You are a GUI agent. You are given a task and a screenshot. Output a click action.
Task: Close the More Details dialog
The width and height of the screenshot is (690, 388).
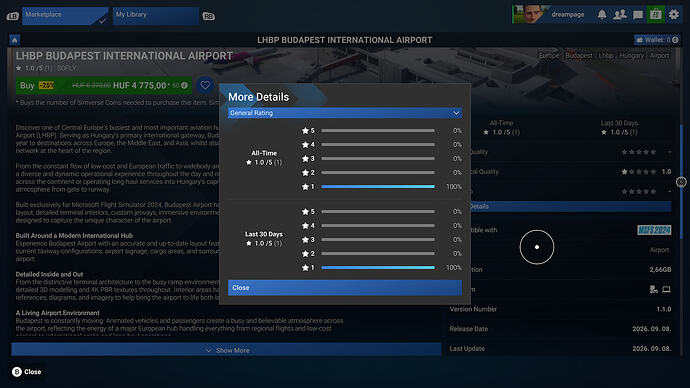coord(345,288)
